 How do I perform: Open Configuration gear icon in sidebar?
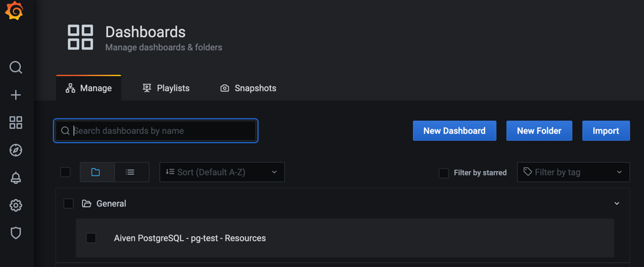pos(16,205)
